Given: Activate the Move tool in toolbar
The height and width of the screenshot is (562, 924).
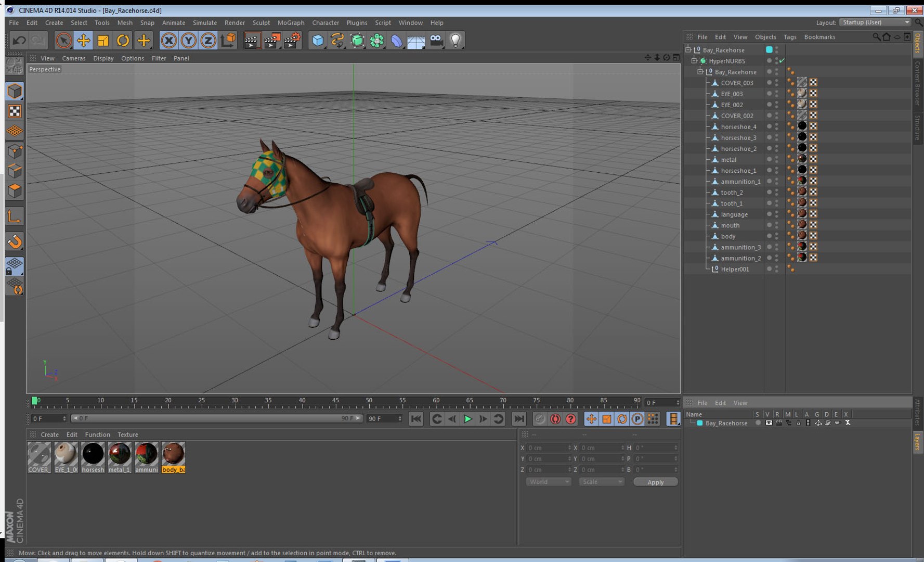Looking at the screenshot, I should [x=83, y=40].
